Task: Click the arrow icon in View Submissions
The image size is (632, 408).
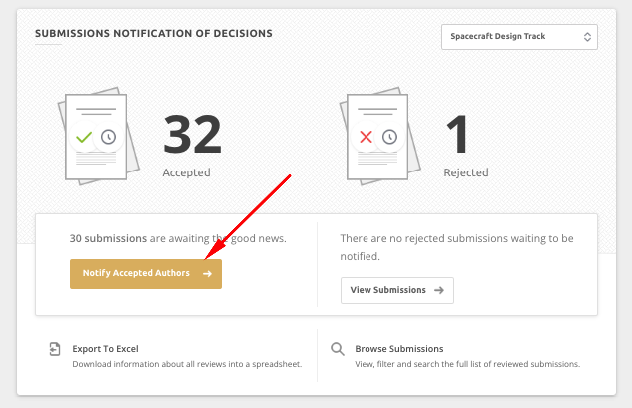Action: [439, 290]
